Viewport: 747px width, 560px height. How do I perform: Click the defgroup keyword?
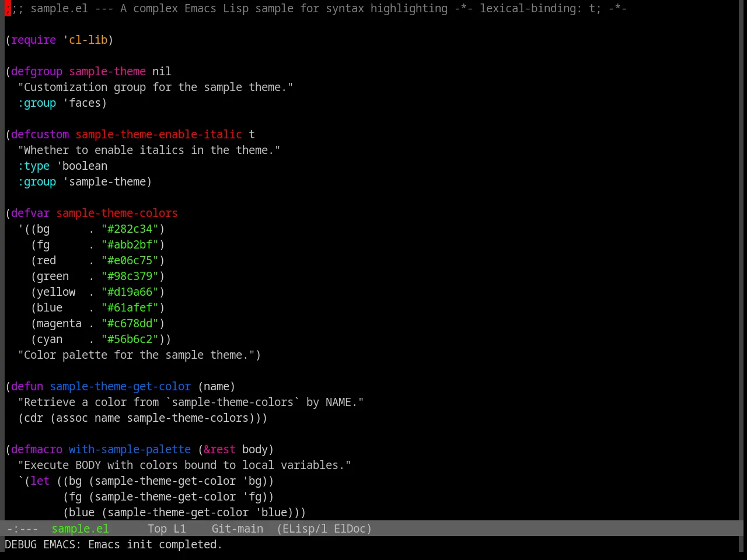37,71
